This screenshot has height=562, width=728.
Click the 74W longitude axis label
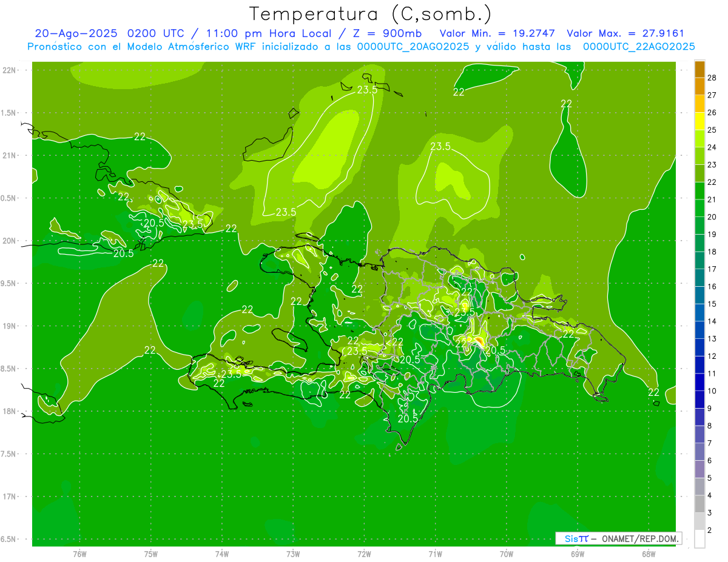pos(222,554)
